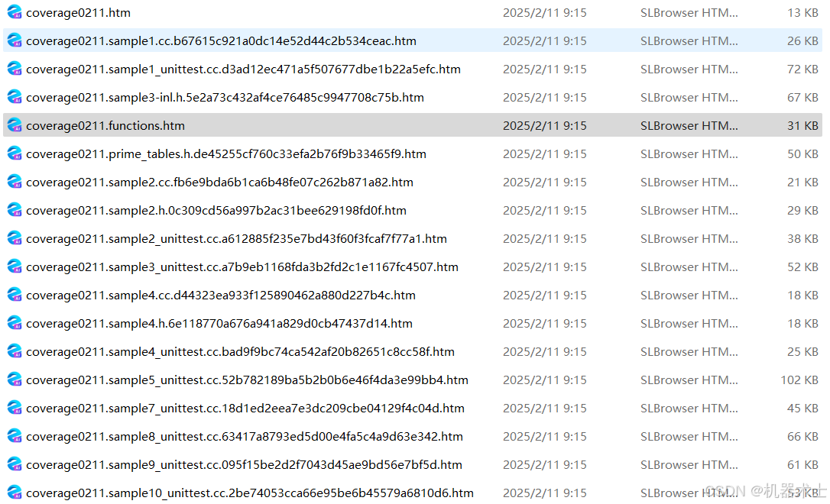Click the SLBrowser icon for sample2.h coverage file

pyautogui.click(x=14, y=210)
